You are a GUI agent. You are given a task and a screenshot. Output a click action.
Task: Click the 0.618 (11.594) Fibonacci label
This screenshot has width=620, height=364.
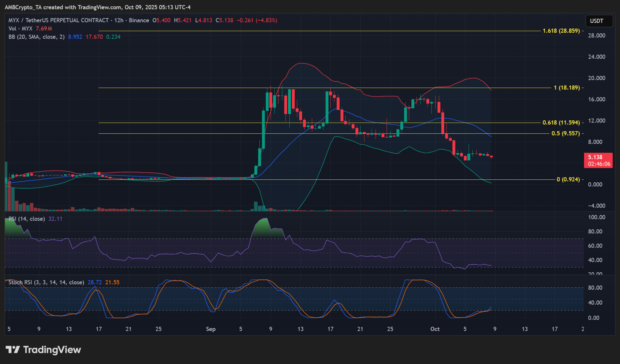pyautogui.click(x=561, y=123)
